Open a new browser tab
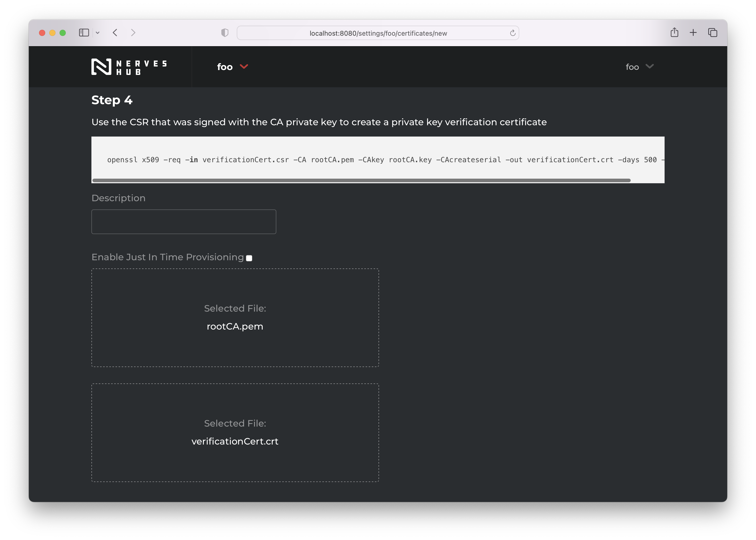Image resolution: width=756 pixels, height=540 pixels. (693, 32)
